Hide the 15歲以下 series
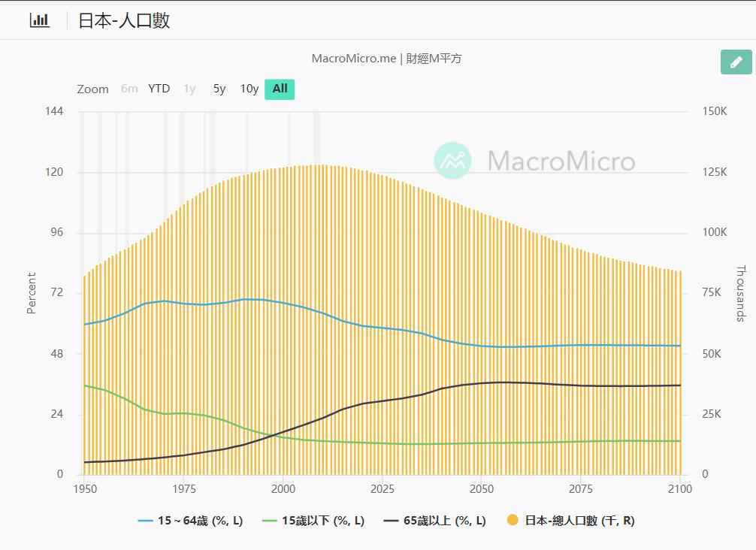Viewport: 756px width, 550px height. click(x=323, y=520)
